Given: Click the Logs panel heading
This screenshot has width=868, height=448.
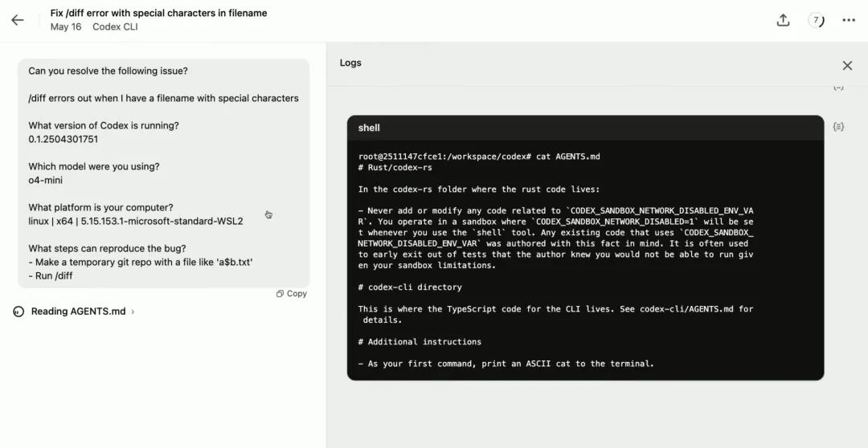Looking at the screenshot, I should click(350, 63).
